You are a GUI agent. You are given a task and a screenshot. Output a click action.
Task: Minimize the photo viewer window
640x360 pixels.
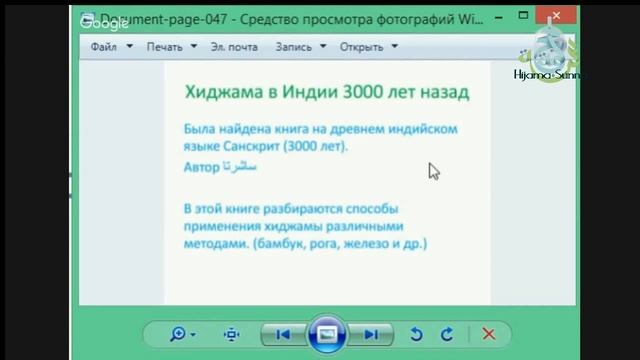[498, 17]
